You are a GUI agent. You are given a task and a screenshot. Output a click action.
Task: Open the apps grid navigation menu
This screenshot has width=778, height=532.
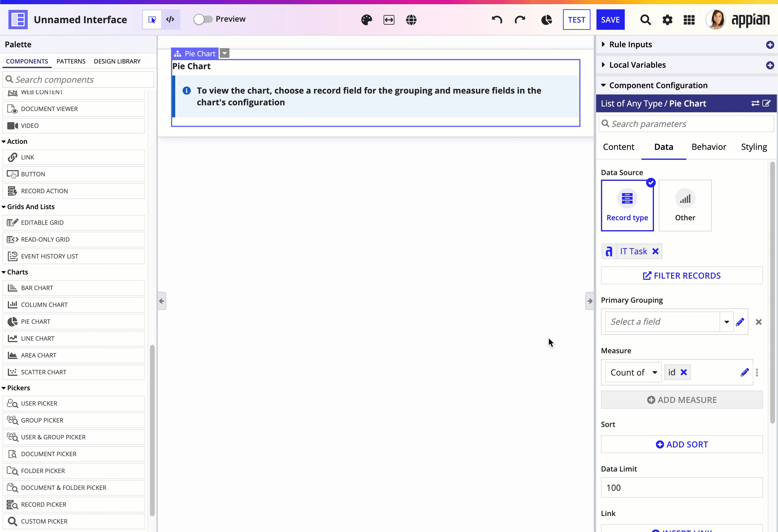(x=689, y=20)
